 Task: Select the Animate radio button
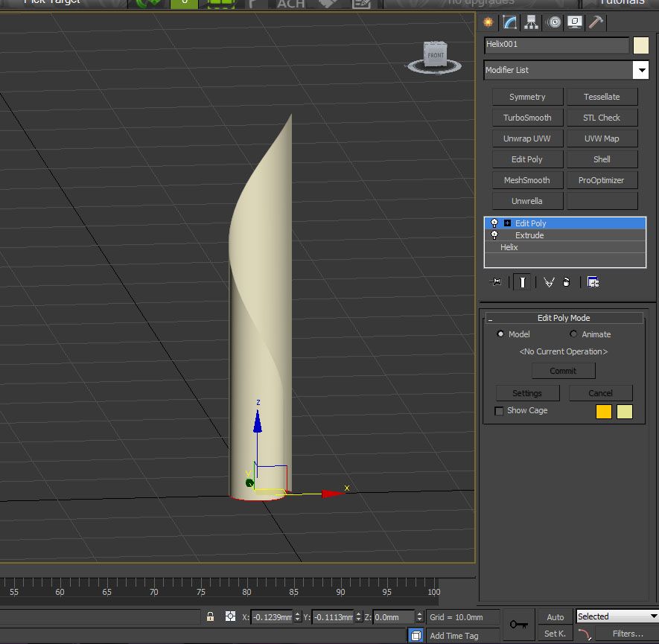click(x=573, y=334)
